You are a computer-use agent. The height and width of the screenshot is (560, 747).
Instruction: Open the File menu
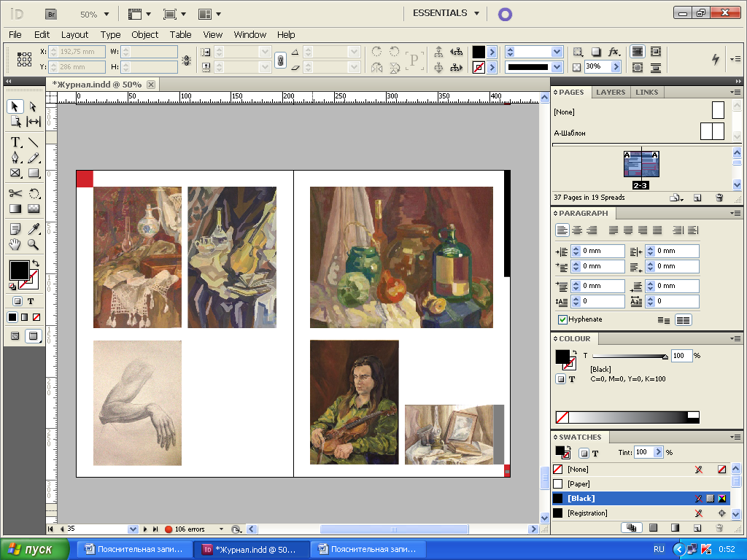pos(15,35)
